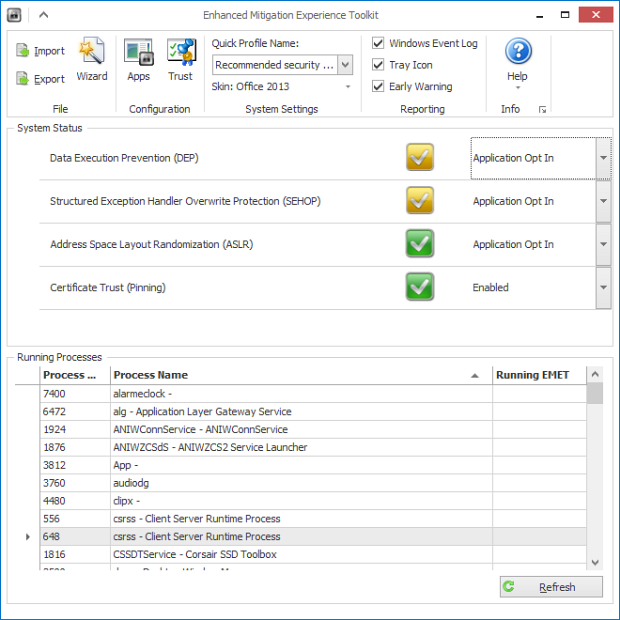Click process ID 7400 cell
This screenshot has height=620, width=620.
pos(75,394)
